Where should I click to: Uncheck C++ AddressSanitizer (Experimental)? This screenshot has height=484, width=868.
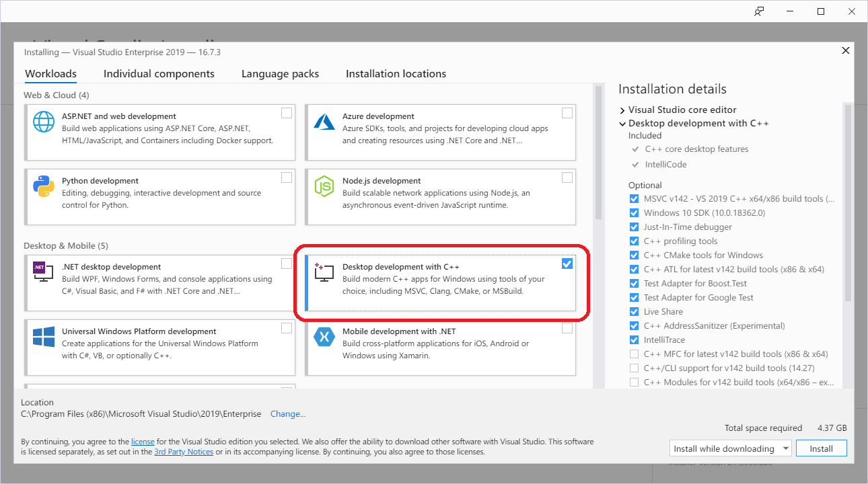[634, 326]
